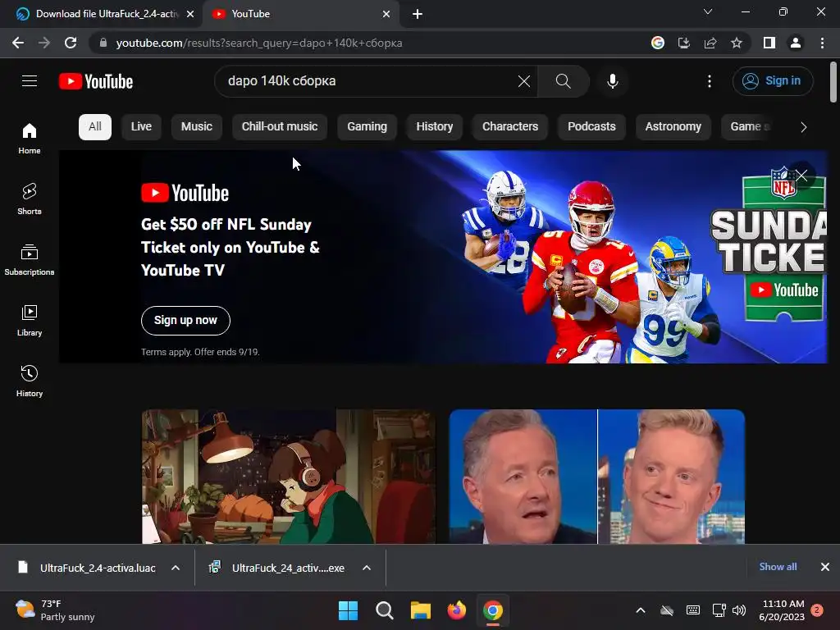Screen dimensions: 840x630
Task: Open the Windows Start menu
Action: (x=348, y=610)
